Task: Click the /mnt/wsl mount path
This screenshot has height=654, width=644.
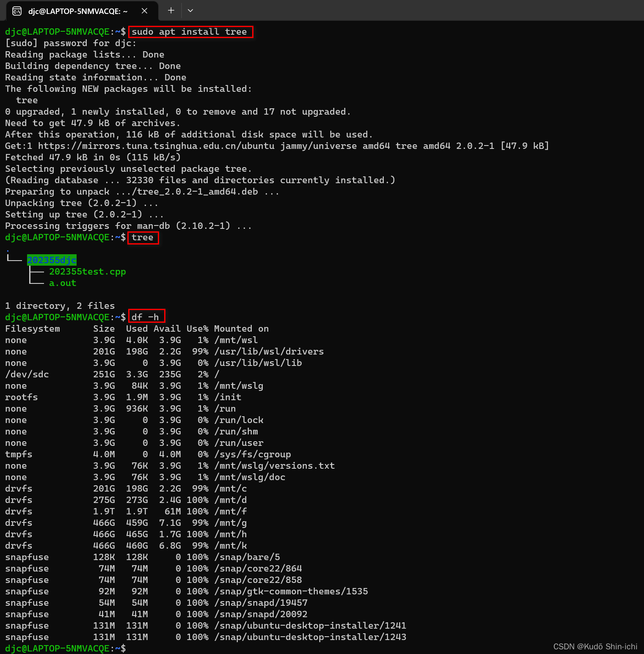Action: point(236,340)
